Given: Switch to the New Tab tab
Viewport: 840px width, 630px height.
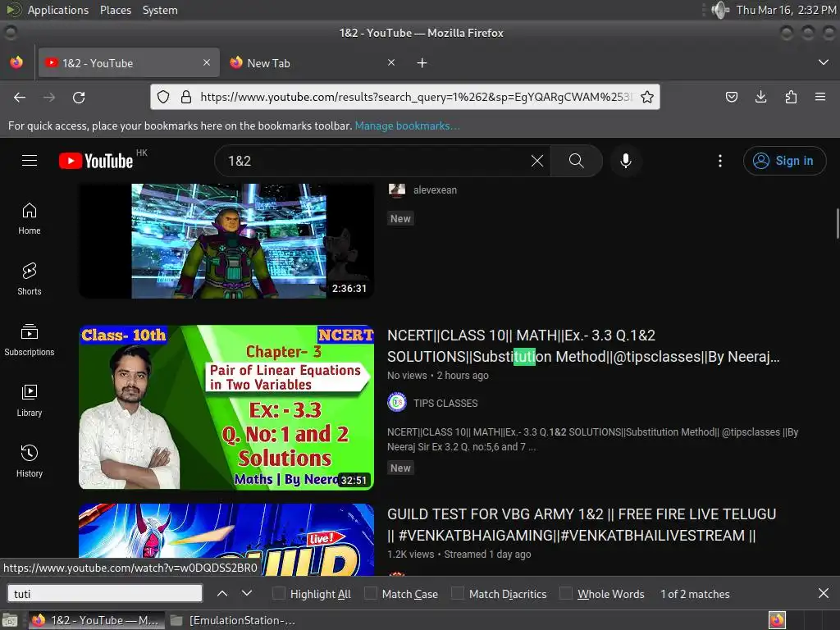Looking at the screenshot, I should [312, 62].
